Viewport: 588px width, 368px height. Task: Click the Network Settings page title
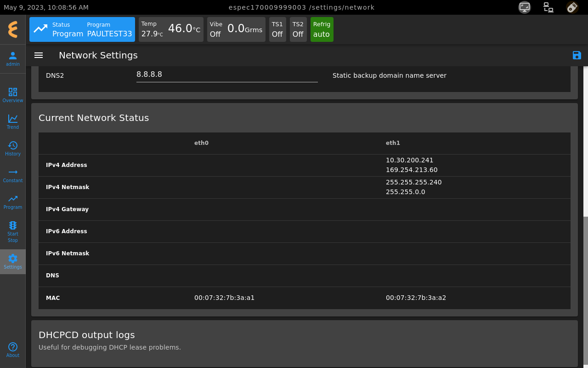[98, 55]
